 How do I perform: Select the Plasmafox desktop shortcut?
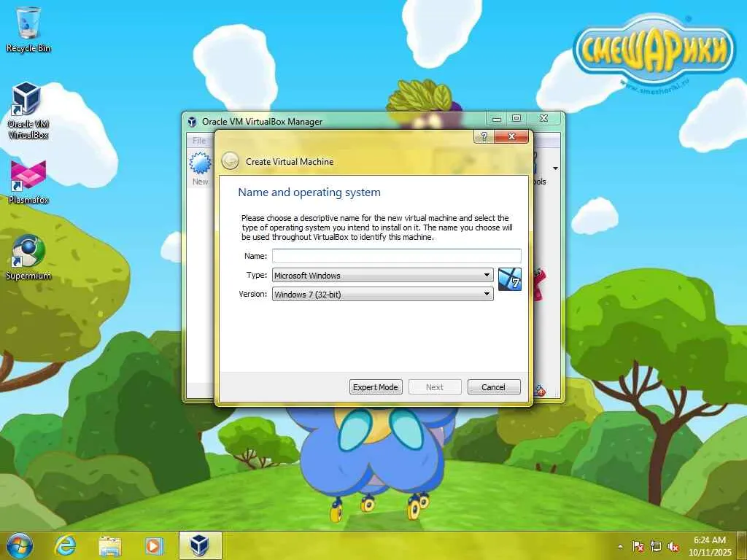pyautogui.click(x=28, y=182)
